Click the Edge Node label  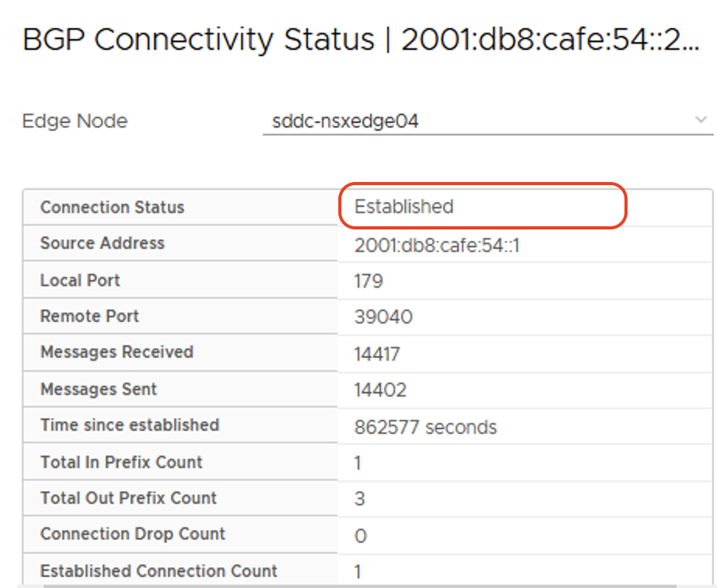click(75, 121)
